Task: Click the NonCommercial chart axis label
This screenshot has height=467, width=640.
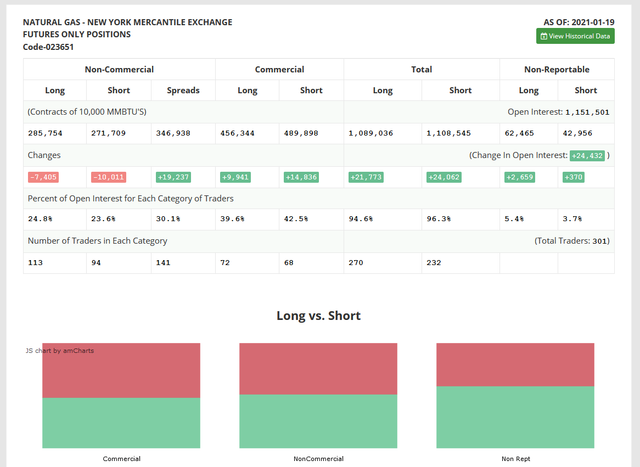Action: [318, 459]
